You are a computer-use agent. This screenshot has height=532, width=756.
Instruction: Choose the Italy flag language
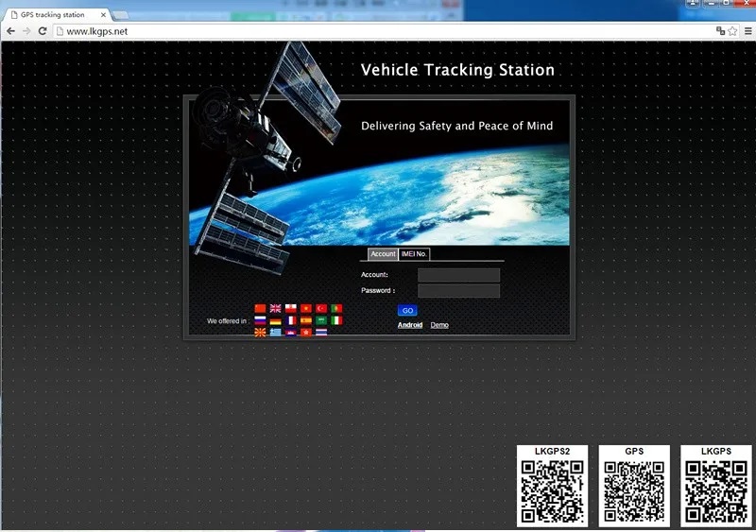pos(336,320)
